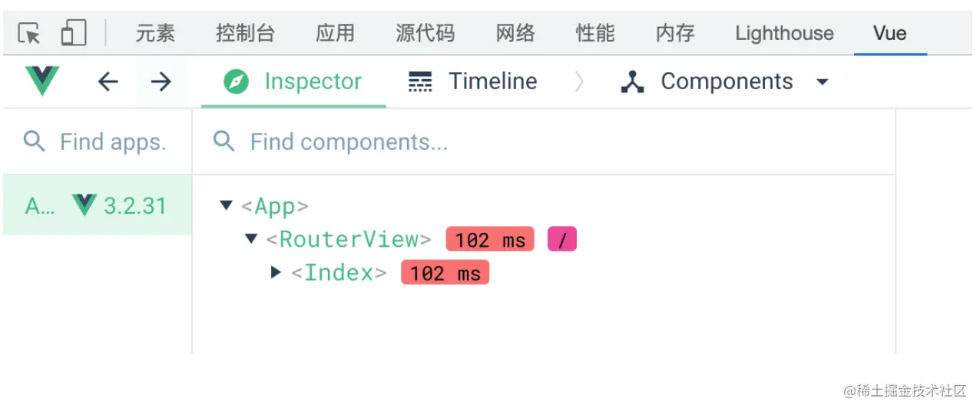
Task: Select the Index component in the tree
Action: (338, 273)
